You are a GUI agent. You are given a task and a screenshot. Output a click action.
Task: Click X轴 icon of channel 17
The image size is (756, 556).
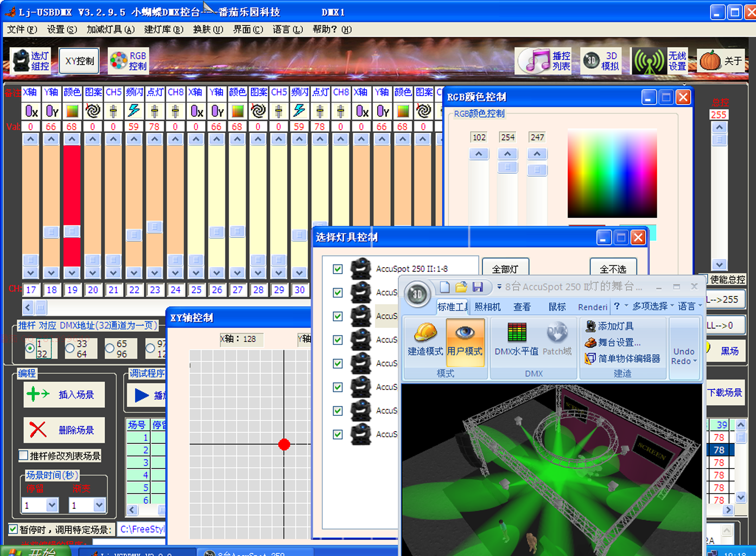click(x=31, y=111)
